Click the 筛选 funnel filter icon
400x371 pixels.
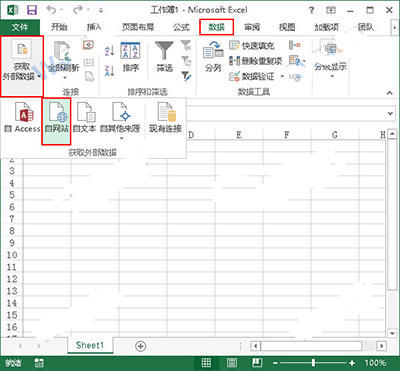click(x=164, y=57)
